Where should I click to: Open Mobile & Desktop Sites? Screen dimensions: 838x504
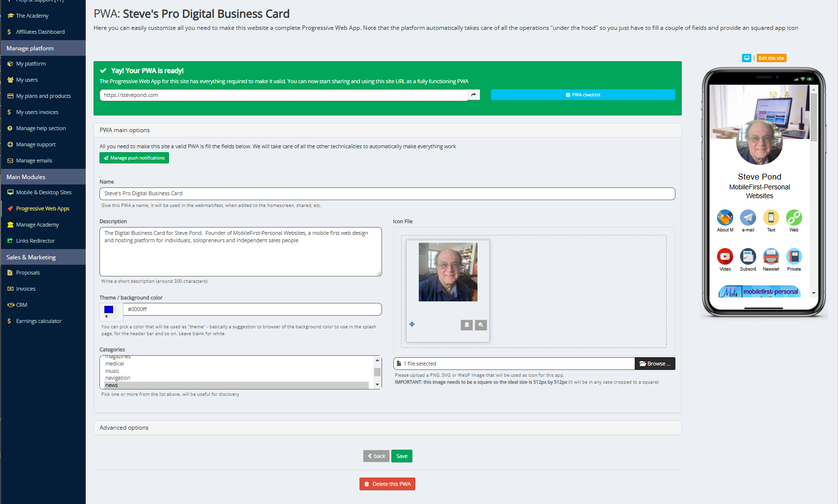click(x=44, y=192)
